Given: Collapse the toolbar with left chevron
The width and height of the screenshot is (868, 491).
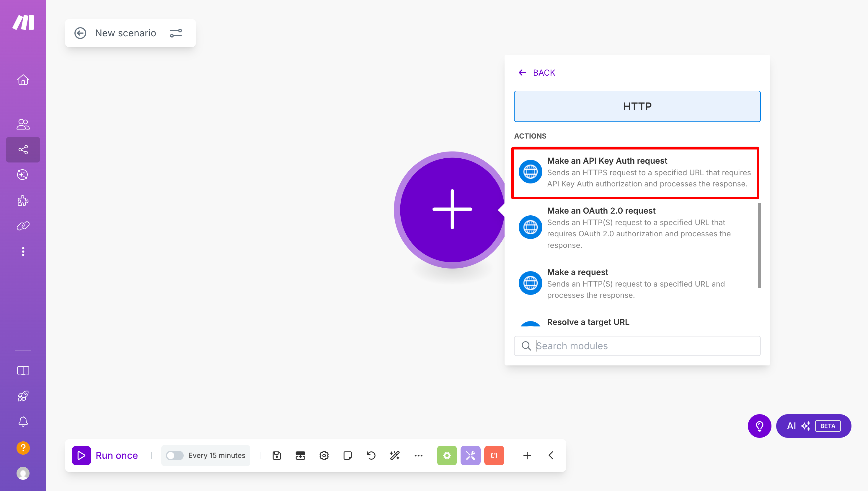Looking at the screenshot, I should (551, 455).
